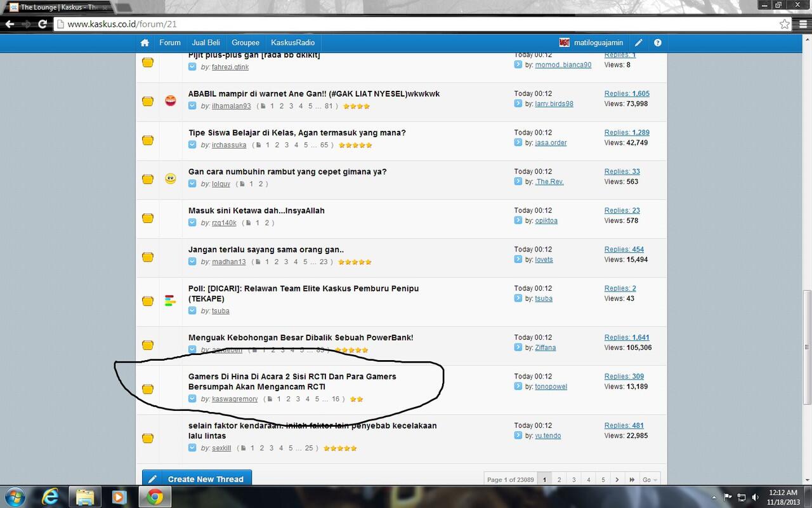The image size is (812, 508).
Task: Bookmark page with star icon
Action: [785, 24]
